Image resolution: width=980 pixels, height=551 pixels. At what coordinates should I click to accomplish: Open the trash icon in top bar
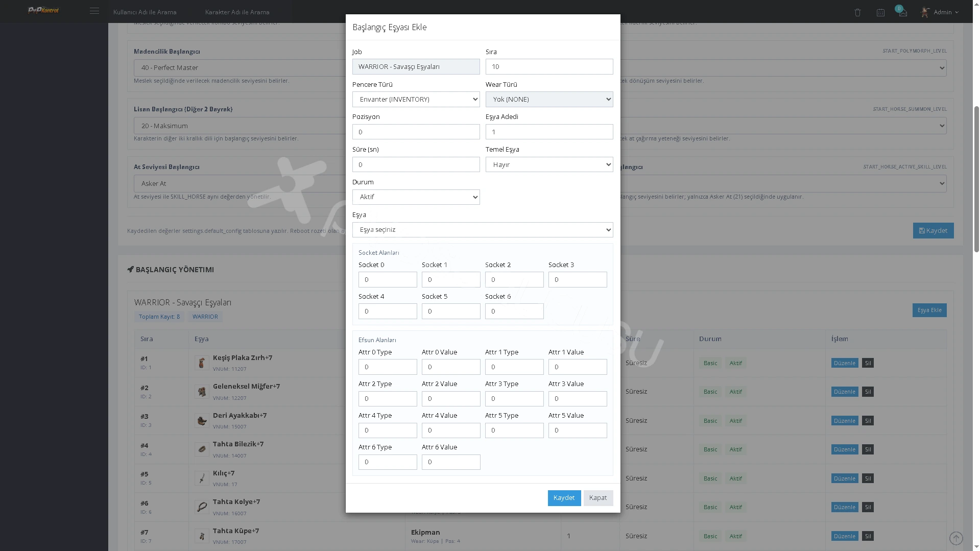[857, 12]
